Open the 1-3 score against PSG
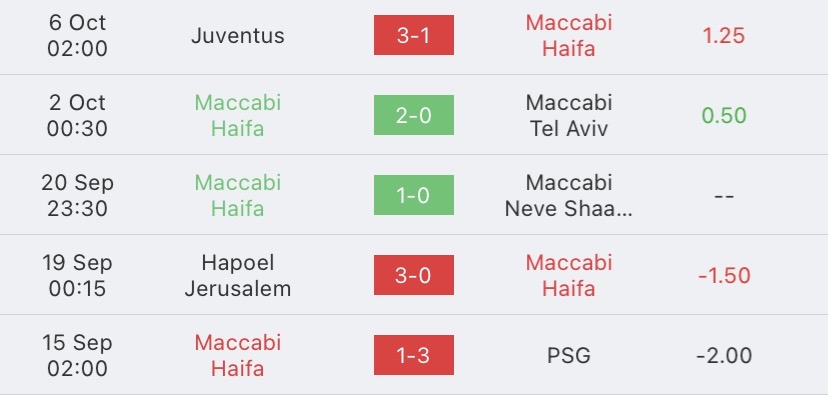 pyautogui.click(x=413, y=355)
